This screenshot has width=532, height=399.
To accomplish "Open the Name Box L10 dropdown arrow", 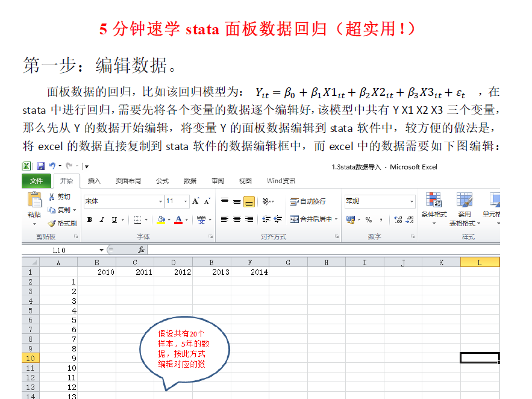I will click(x=101, y=250).
